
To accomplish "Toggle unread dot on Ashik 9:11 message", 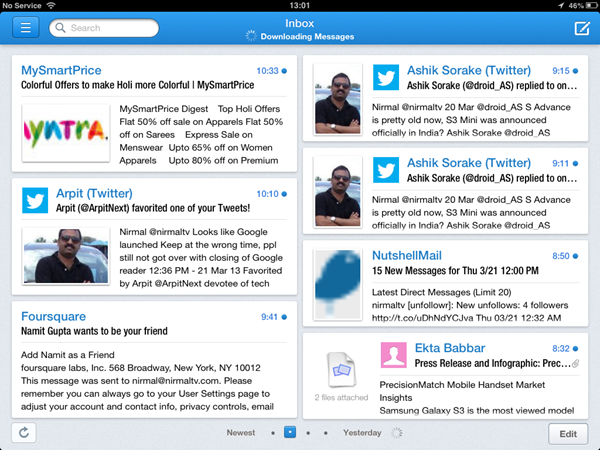I will click(x=575, y=163).
